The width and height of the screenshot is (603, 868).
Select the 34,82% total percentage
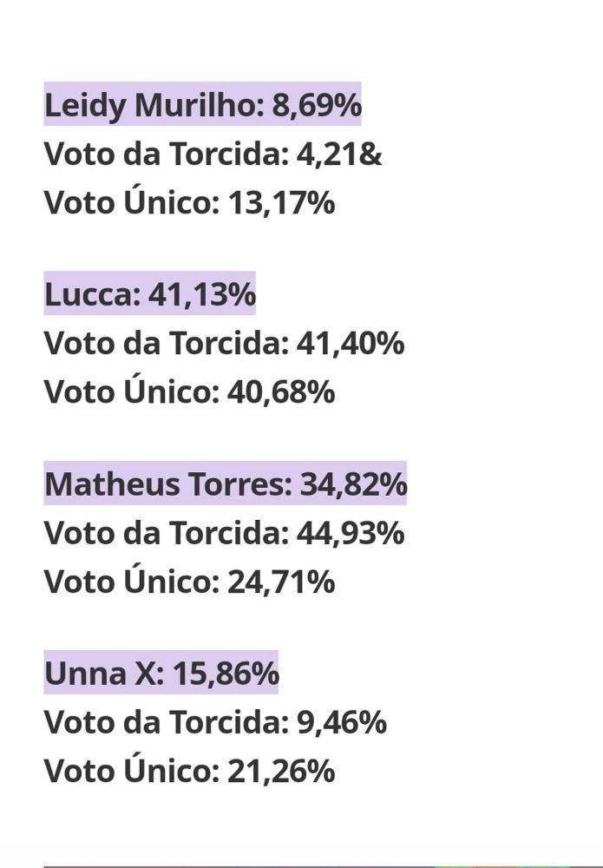click(x=353, y=484)
